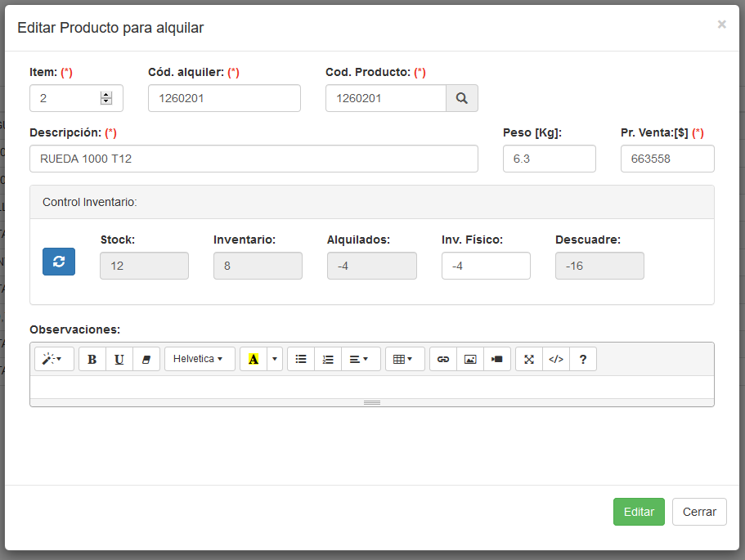Toggle underline formatting in the editor
745x560 pixels.
click(119, 359)
